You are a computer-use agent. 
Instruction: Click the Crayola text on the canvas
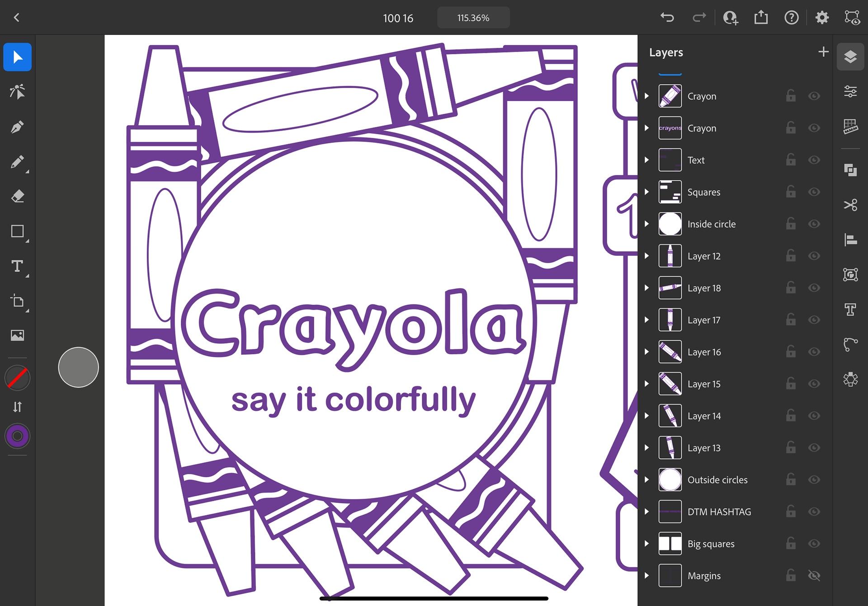(x=354, y=329)
